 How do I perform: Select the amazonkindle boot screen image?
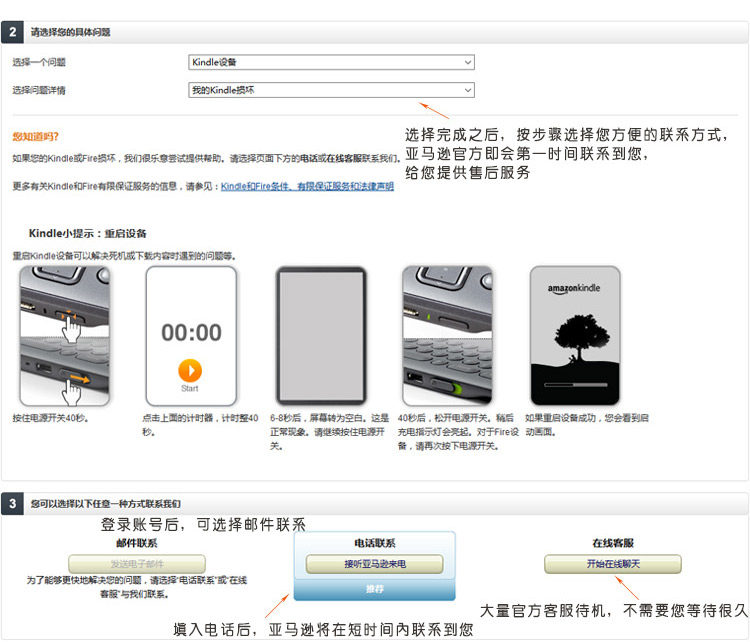pyautogui.click(x=575, y=336)
